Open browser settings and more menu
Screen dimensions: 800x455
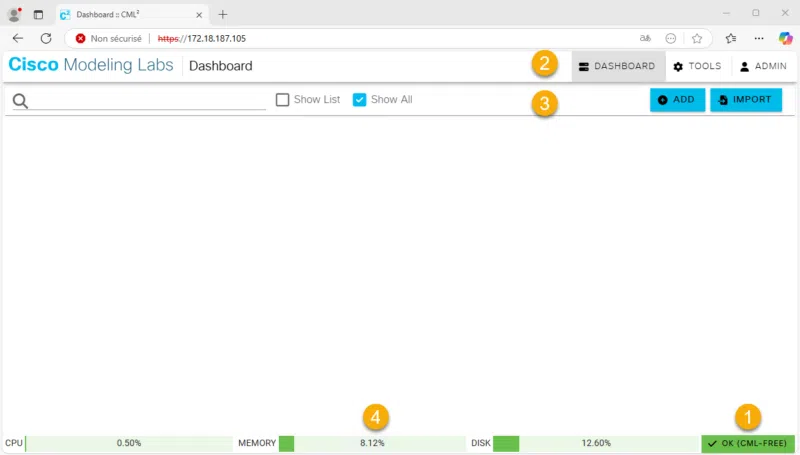(759, 38)
